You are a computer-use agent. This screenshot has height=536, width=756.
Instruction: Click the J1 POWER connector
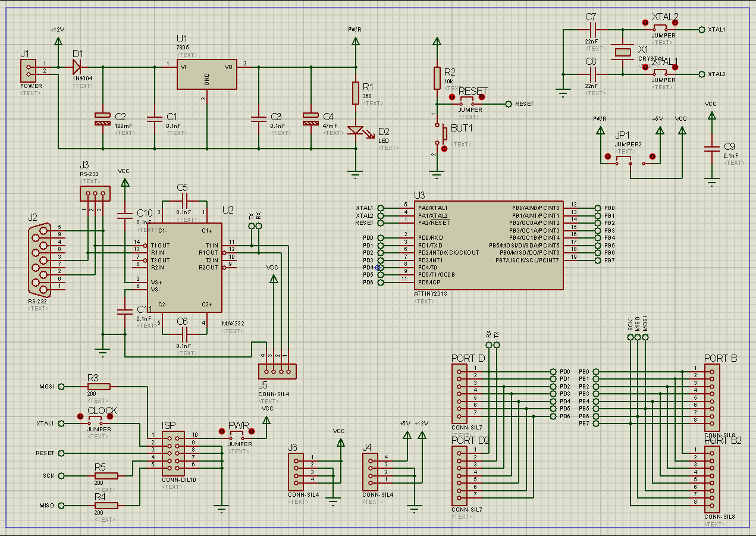[27, 71]
